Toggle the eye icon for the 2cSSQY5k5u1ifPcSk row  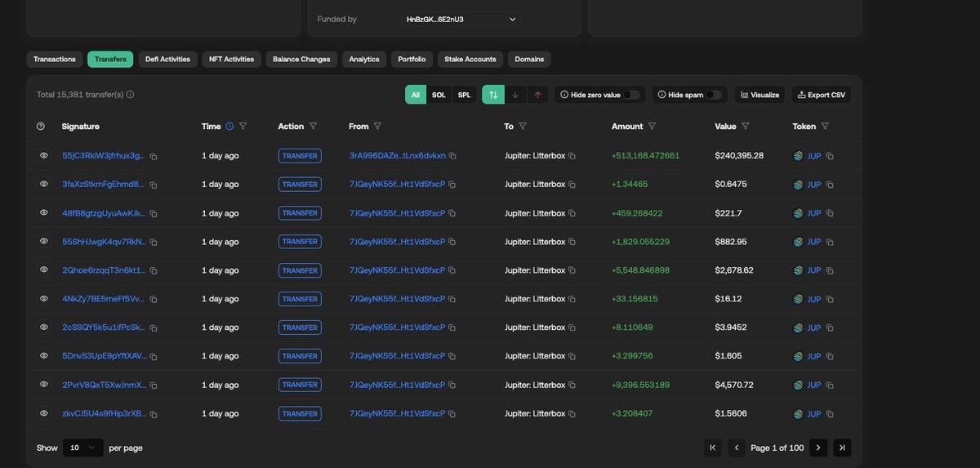(x=44, y=327)
